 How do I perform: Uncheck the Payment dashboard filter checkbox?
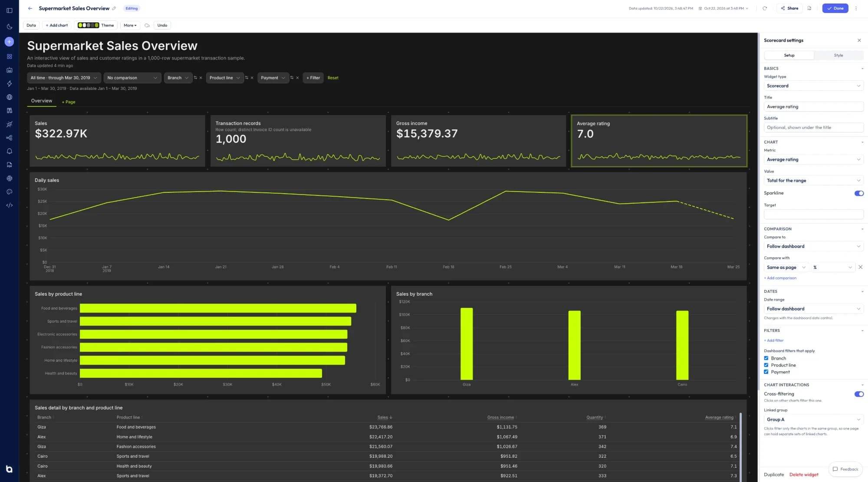pos(766,372)
